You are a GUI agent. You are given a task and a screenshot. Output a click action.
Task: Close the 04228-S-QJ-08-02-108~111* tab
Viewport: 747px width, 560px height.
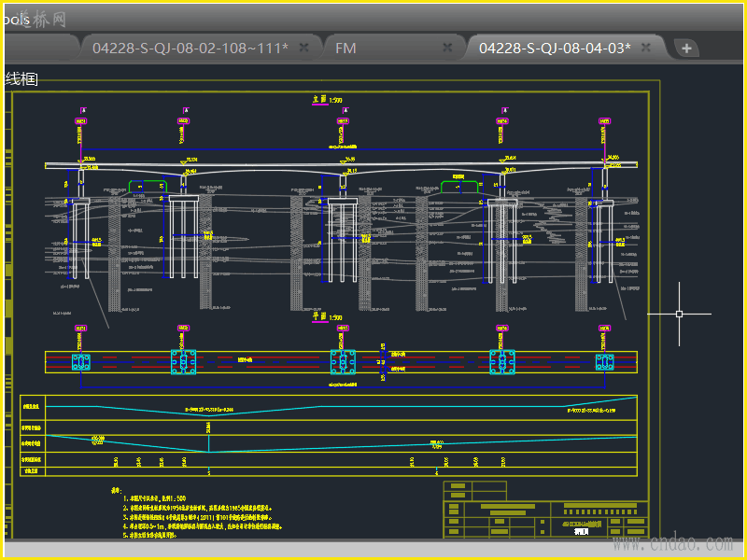[x=303, y=48]
